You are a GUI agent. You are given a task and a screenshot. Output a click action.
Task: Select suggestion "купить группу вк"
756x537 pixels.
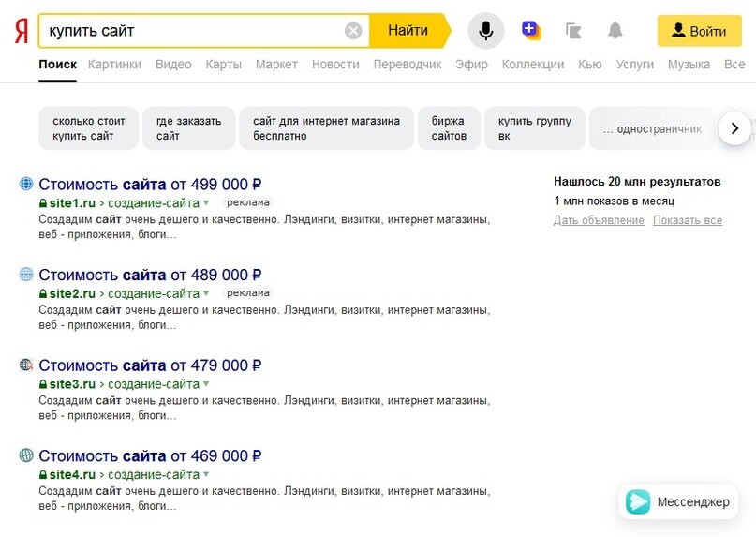point(535,128)
